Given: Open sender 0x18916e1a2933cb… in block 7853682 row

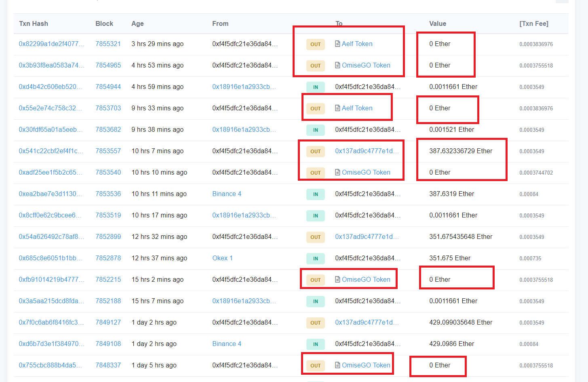Looking at the screenshot, I should (244, 129).
